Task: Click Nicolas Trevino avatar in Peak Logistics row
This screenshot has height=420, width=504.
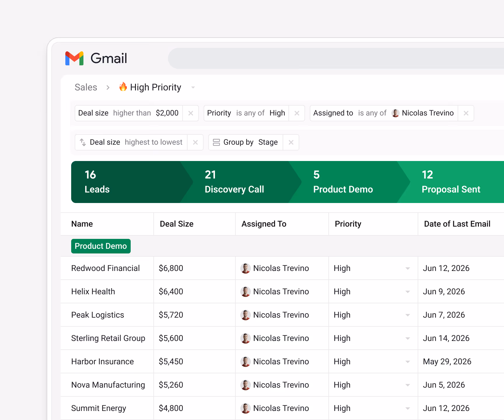Action: click(x=246, y=315)
